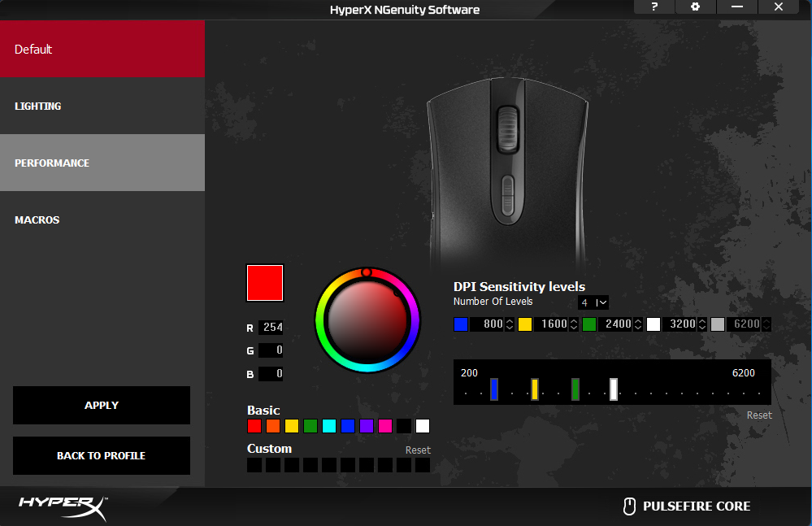Increase the 3200 DPI value with its stepper
The image size is (812, 526).
pos(700,320)
